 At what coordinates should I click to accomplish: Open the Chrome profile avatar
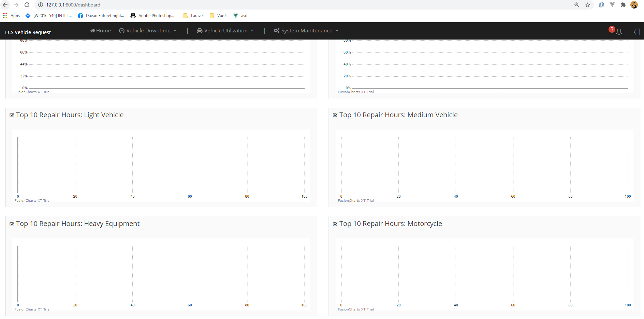(634, 5)
